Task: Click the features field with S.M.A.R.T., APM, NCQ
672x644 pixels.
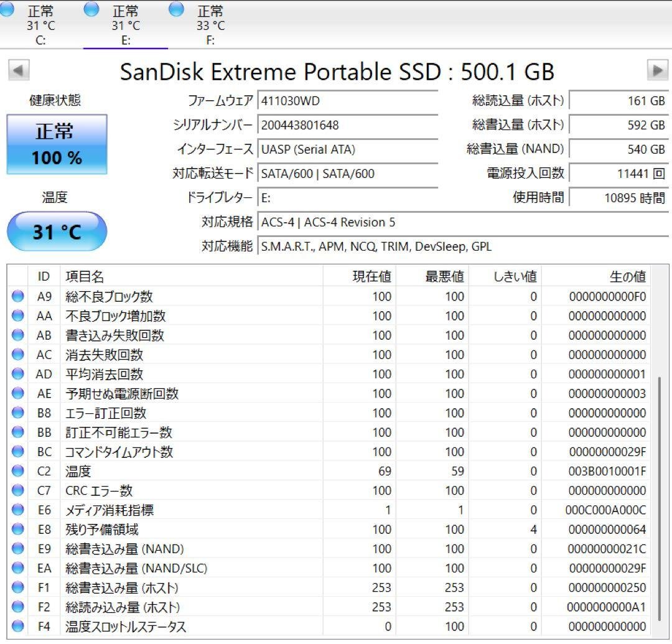Action: [x=463, y=246]
